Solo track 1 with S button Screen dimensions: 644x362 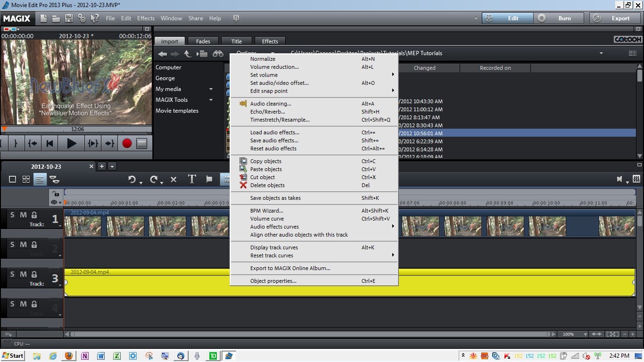point(12,215)
